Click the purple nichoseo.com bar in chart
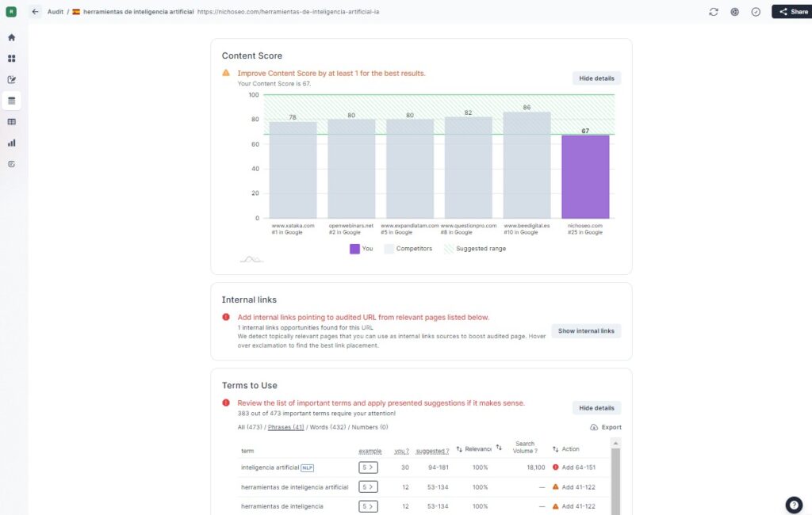Image resolution: width=812 pixels, height=515 pixels. pos(585,177)
